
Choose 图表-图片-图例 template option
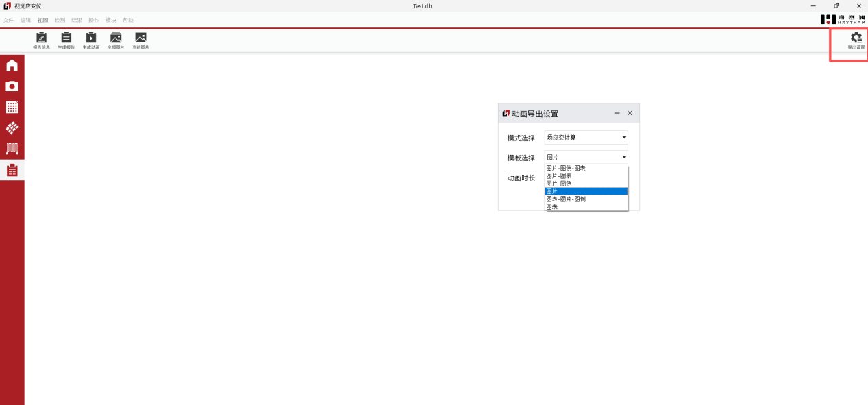click(566, 199)
